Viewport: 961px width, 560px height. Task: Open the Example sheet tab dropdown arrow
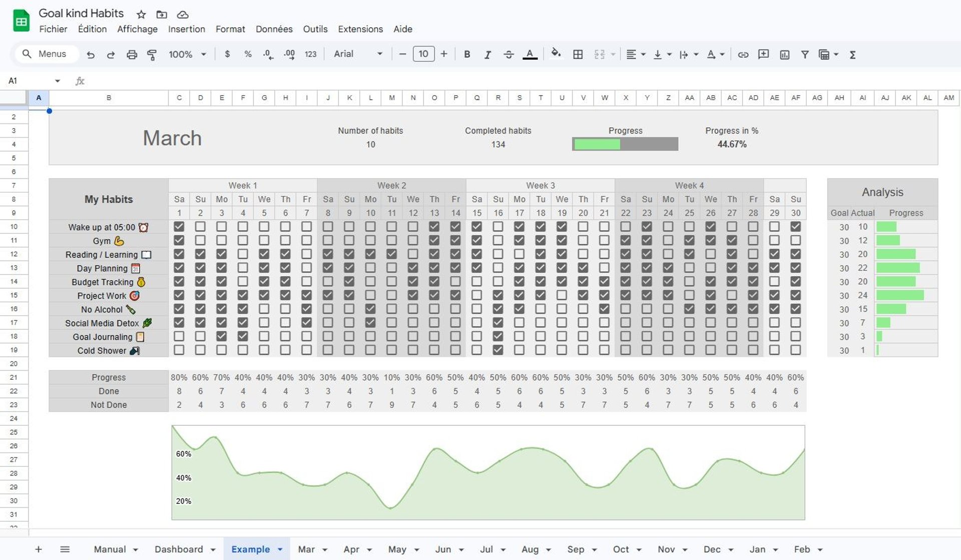click(280, 549)
